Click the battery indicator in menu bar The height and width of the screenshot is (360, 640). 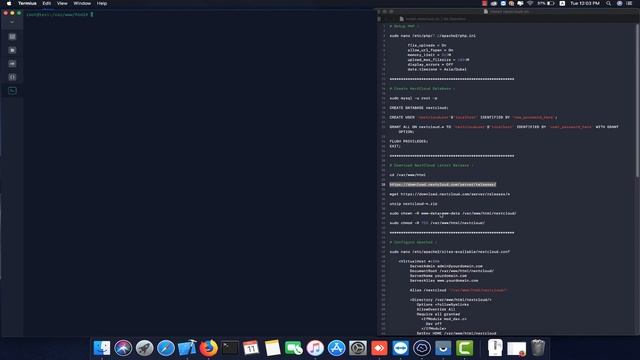[546, 3]
